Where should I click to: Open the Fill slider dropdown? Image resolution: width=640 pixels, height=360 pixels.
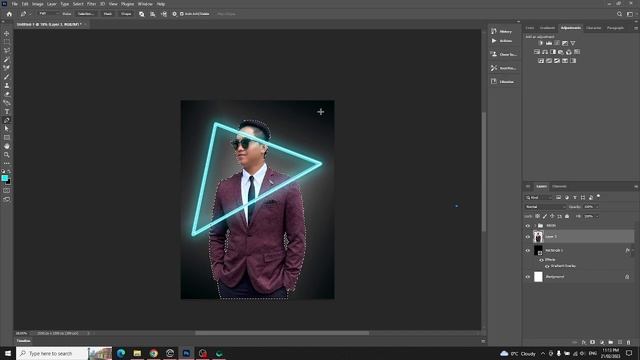pyautogui.click(x=597, y=216)
